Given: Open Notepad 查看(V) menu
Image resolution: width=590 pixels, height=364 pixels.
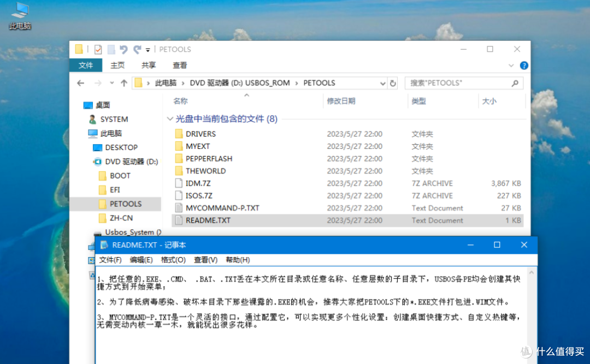Looking at the screenshot, I should pos(205,260).
